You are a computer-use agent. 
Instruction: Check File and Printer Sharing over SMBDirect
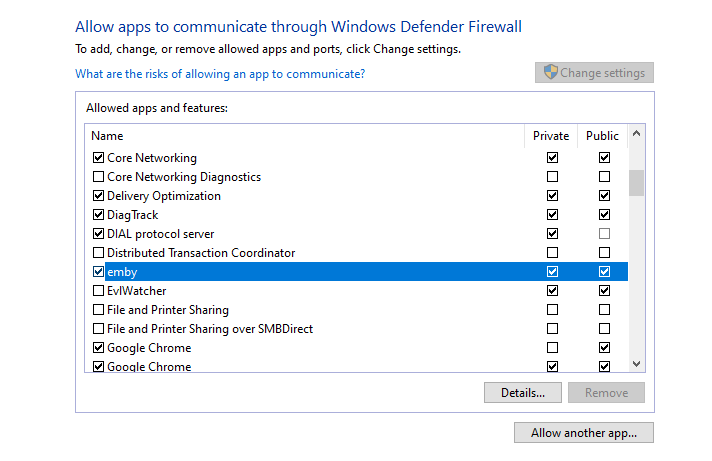click(x=98, y=329)
